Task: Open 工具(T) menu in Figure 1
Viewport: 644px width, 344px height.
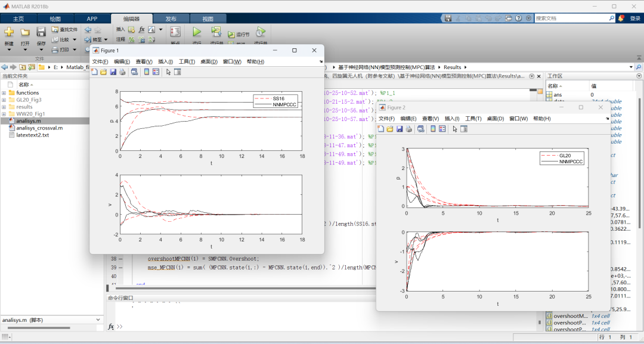Action: pyautogui.click(x=187, y=61)
